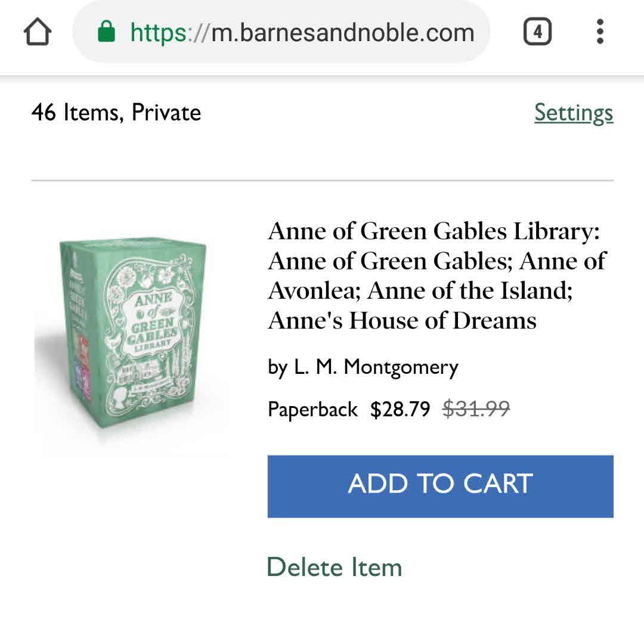Open the wishlist Settings link
This screenshot has height=644, width=644.
click(573, 113)
